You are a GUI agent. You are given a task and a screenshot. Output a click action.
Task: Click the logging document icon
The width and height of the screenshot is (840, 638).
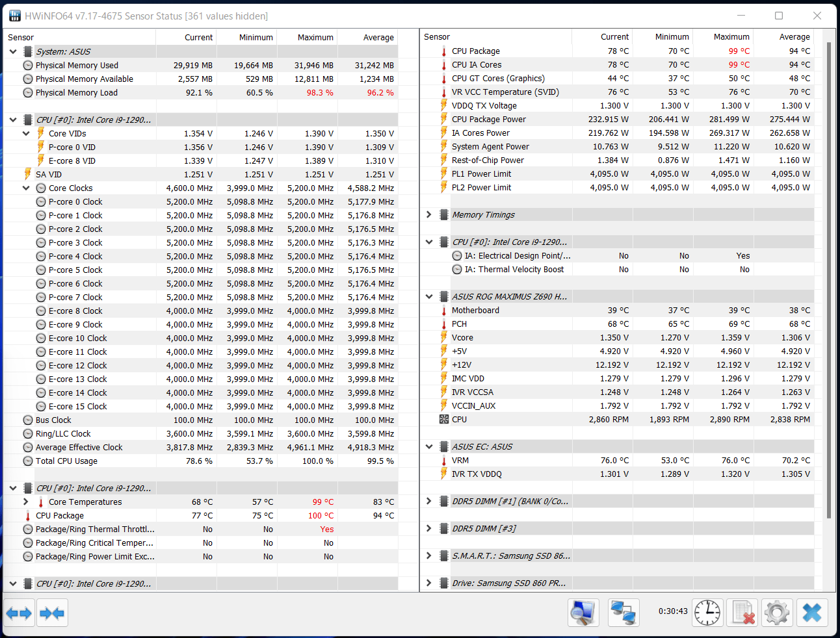tap(742, 613)
